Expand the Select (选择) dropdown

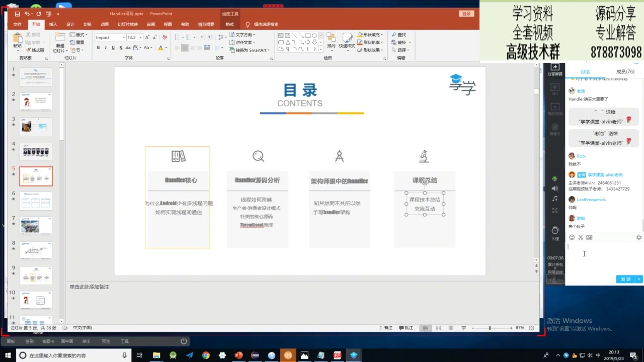400,50
